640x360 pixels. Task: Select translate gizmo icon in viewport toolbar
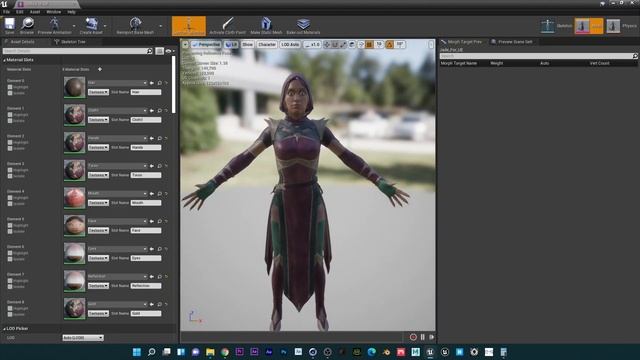pyautogui.click(x=327, y=44)
